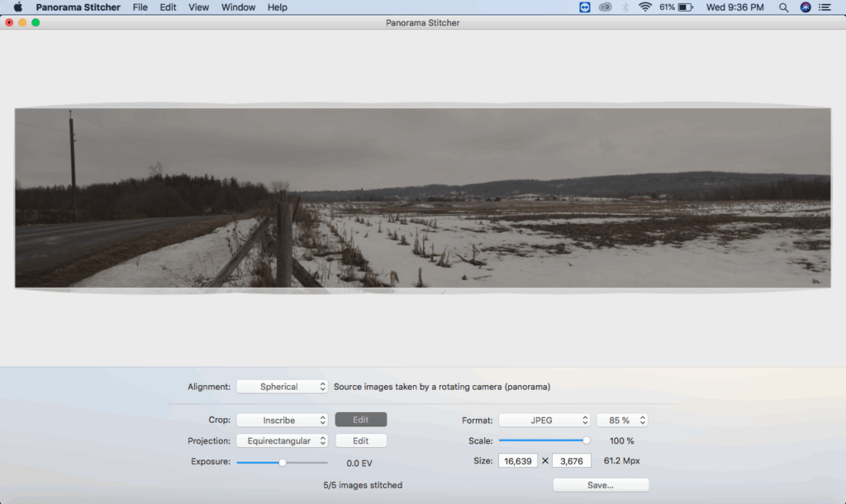Launch Siri from the menu bar

(x=804, y=7)
